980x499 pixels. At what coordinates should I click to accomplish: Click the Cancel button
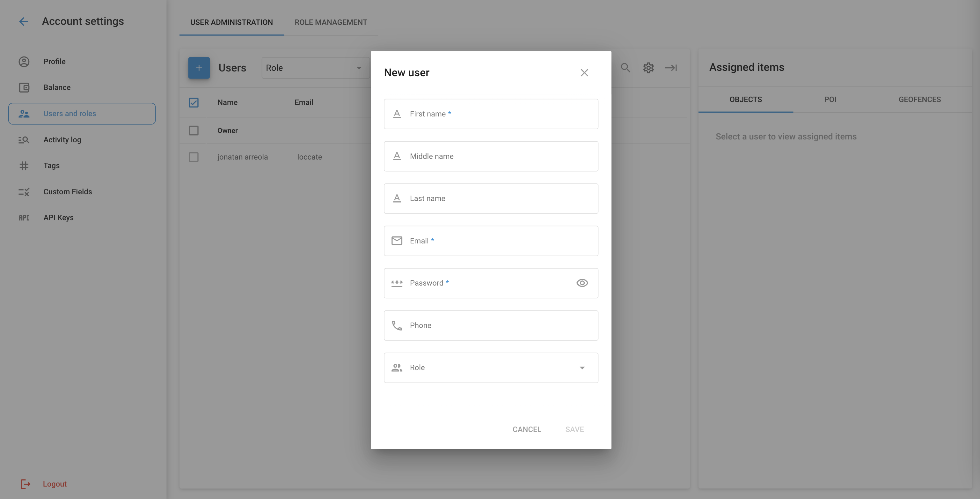coord(527,429)
